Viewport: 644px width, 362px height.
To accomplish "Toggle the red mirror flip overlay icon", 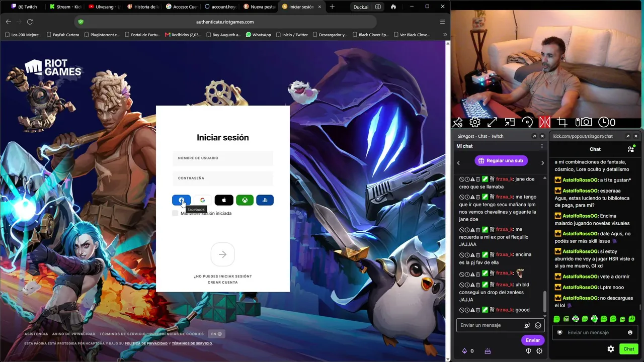I will [x=544, y=122].
